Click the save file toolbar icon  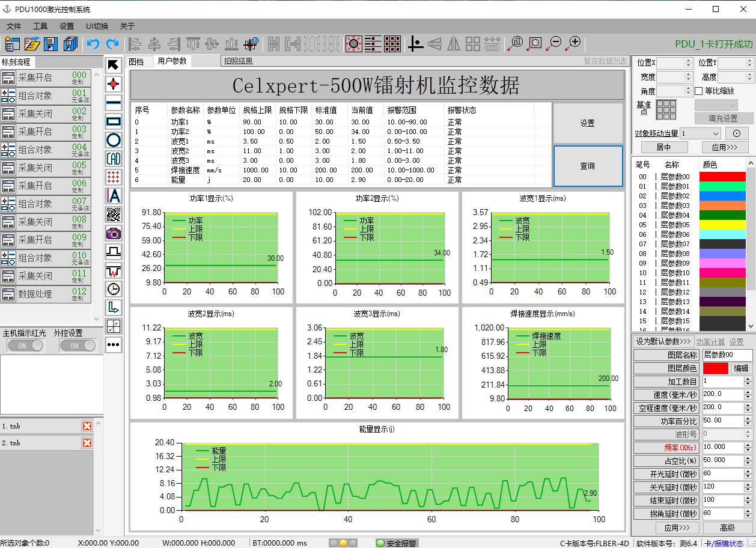(51, 44)
